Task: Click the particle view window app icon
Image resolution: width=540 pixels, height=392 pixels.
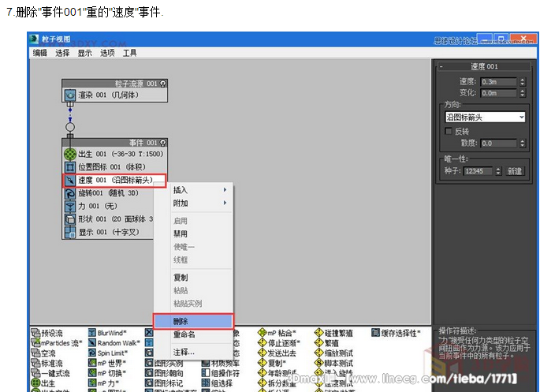Action: 34,39
